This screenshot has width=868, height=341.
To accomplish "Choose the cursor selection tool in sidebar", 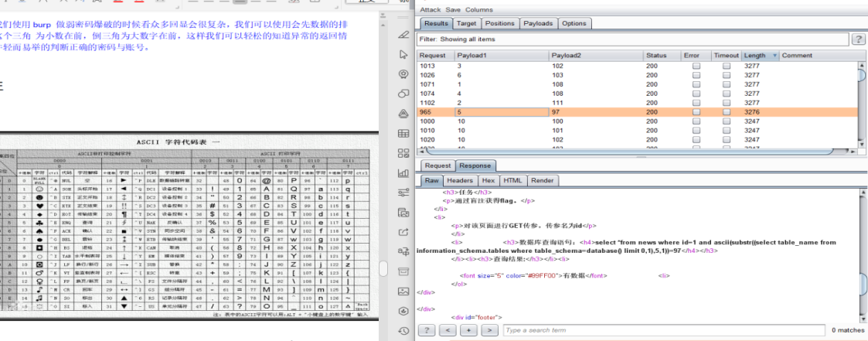I will (x=403, y=54).
